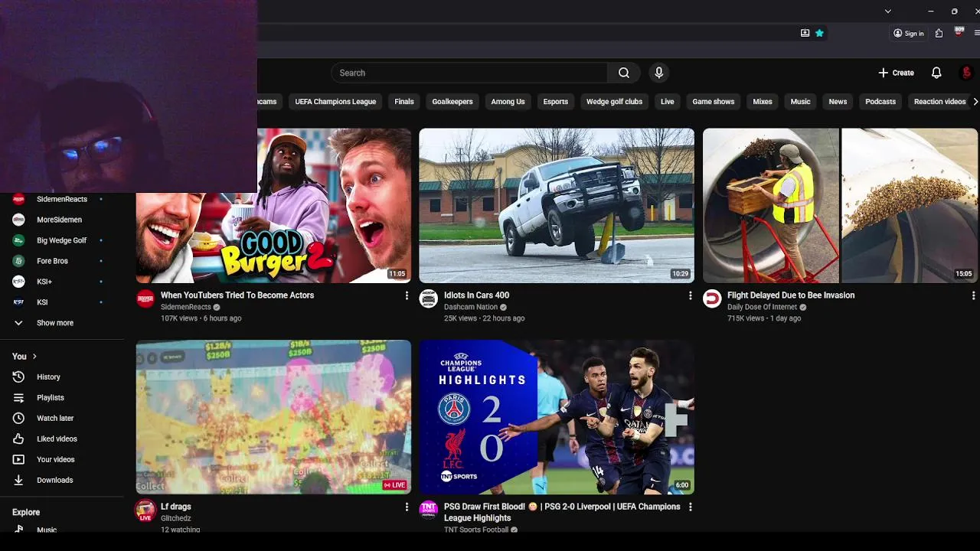The height and width of the screenshot is (551, 980).
Task: Open the notifications bell
Action: 936,73
